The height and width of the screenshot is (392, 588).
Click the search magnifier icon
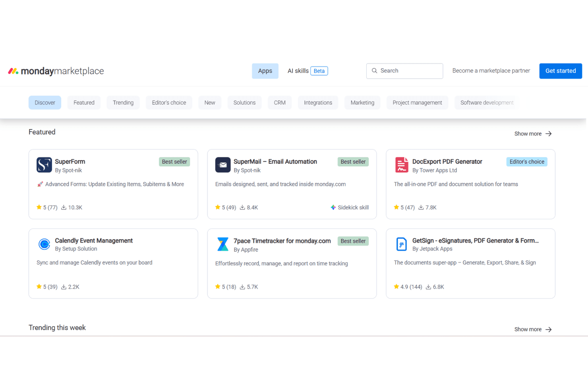pyautogui.click(x=374, y=71)
